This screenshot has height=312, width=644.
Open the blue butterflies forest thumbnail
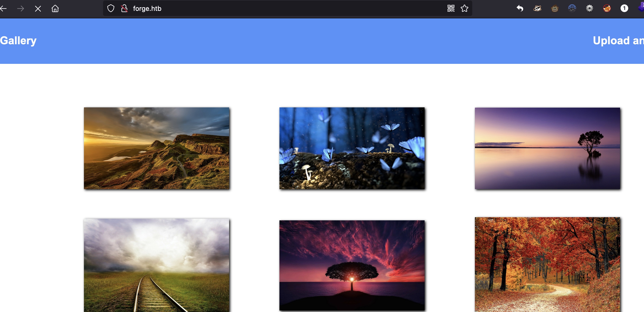click(x=352, y=148)
